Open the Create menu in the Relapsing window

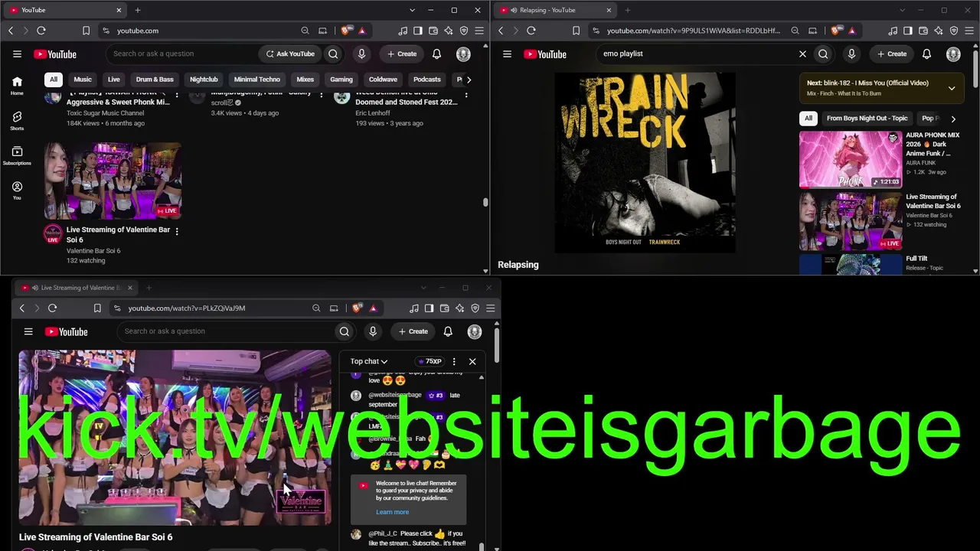click(892, 54)
